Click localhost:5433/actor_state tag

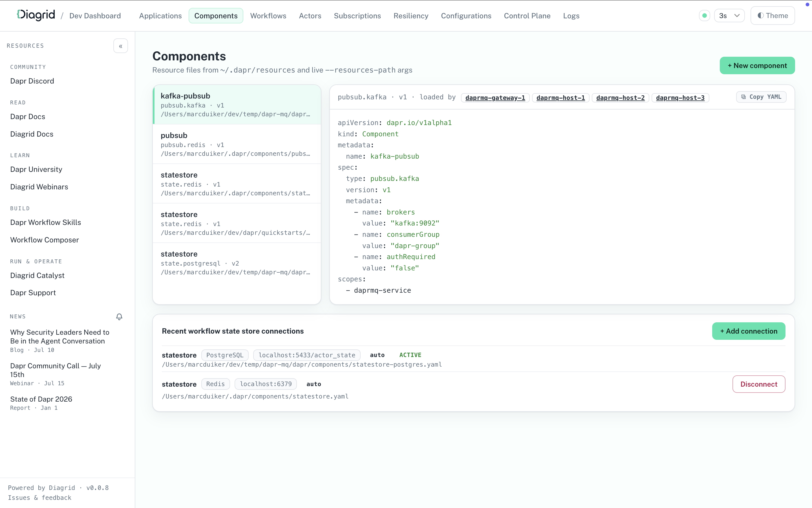coord(307,355)
